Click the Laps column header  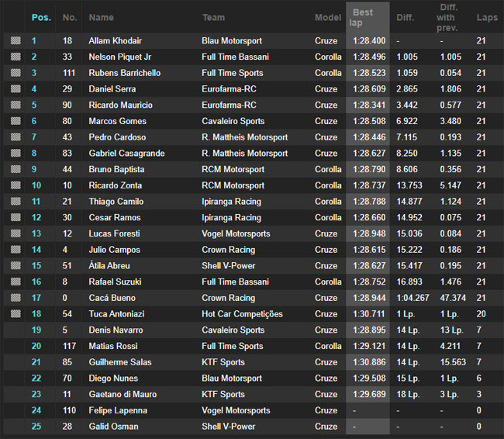(x=487, y=17)
